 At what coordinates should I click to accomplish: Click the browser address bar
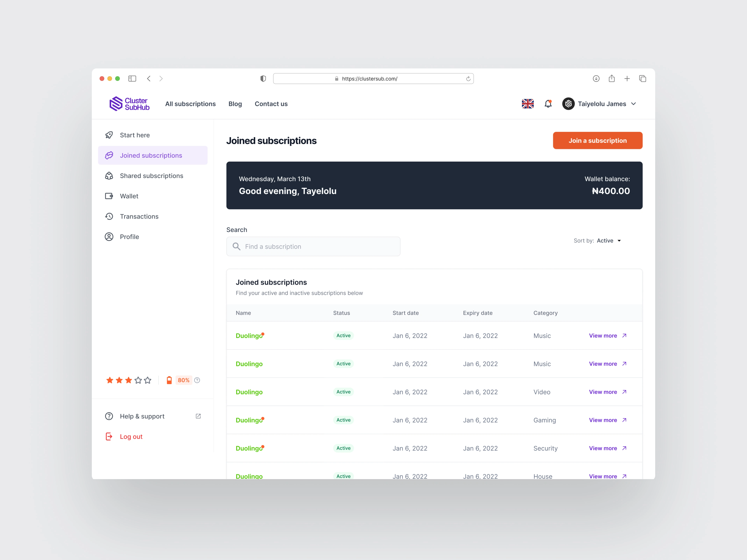click(373, 79)
